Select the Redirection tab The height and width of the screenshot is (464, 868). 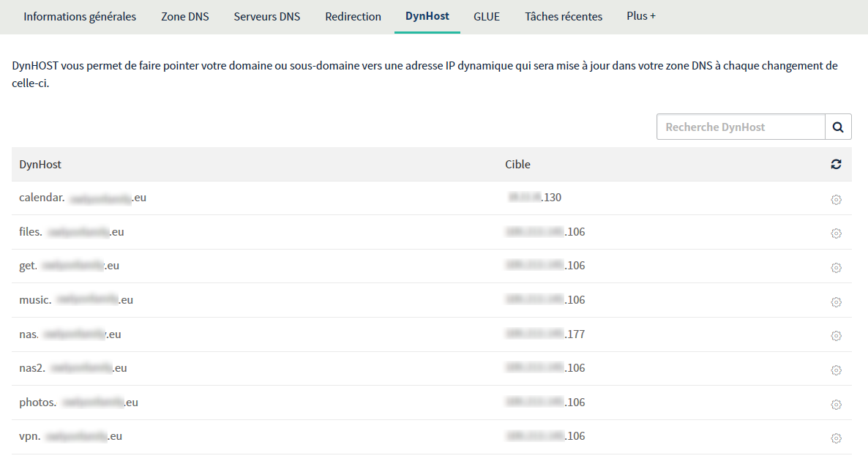[353, 16]
